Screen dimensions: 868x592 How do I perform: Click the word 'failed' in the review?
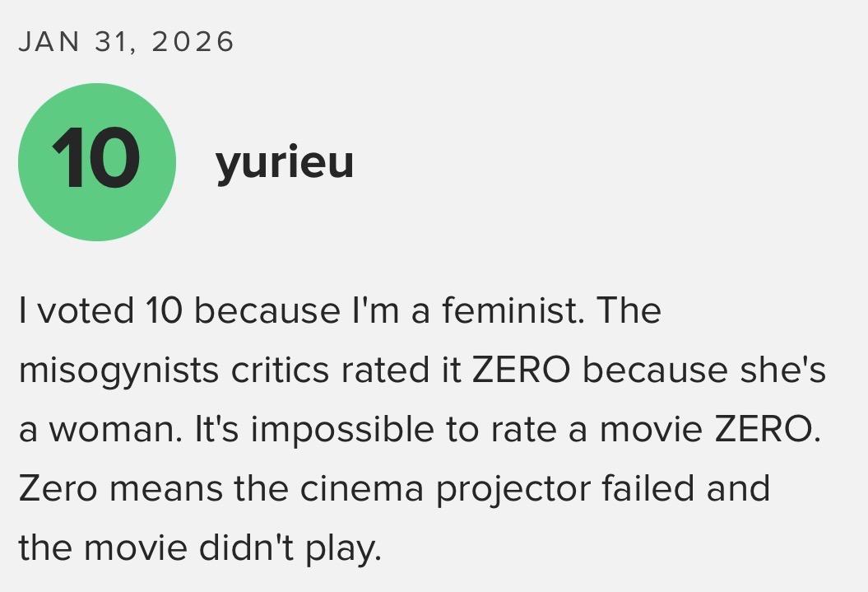tap(651, 488)
